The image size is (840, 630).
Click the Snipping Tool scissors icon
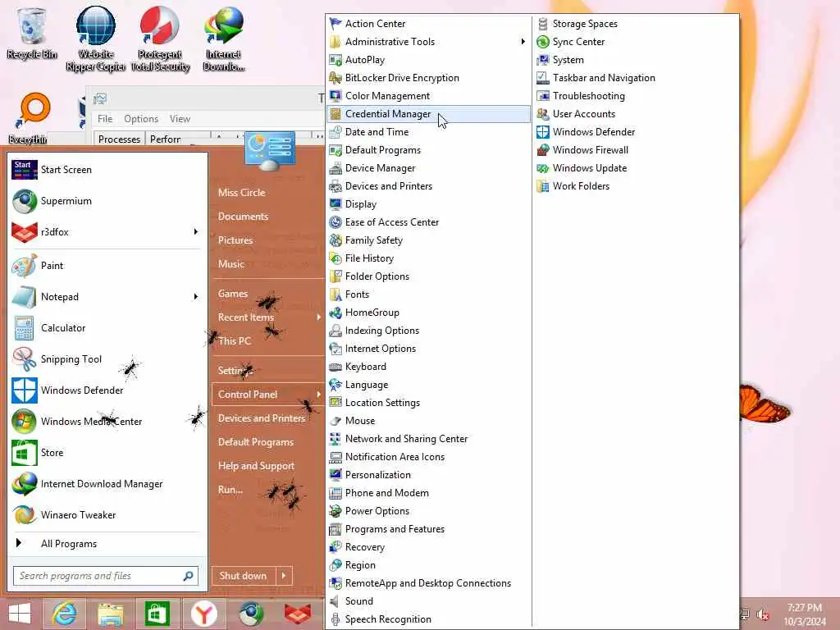click(x=24, y=359)
